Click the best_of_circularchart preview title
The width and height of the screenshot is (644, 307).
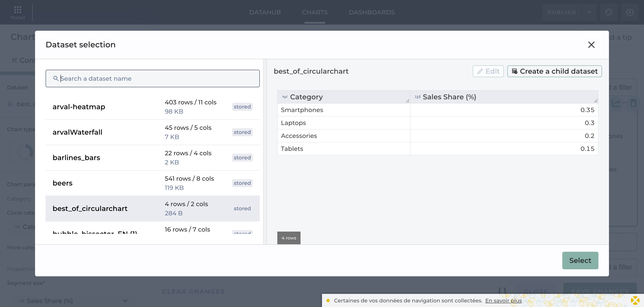pos(311,71)
